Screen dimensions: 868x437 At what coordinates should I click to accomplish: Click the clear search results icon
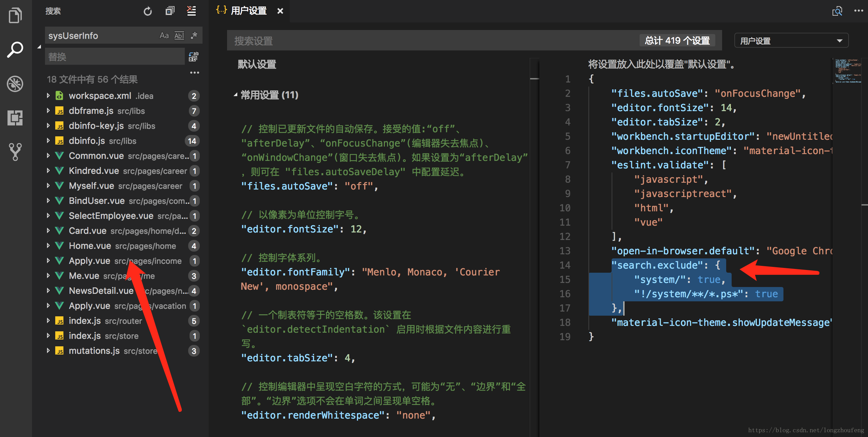pyautogui.click(x=192, y=11)
